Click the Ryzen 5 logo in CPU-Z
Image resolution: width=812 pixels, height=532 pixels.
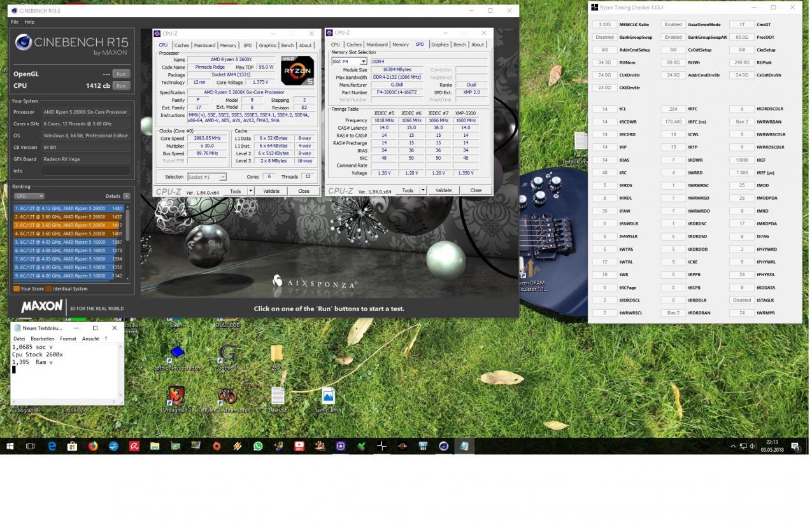coord(297,71)
